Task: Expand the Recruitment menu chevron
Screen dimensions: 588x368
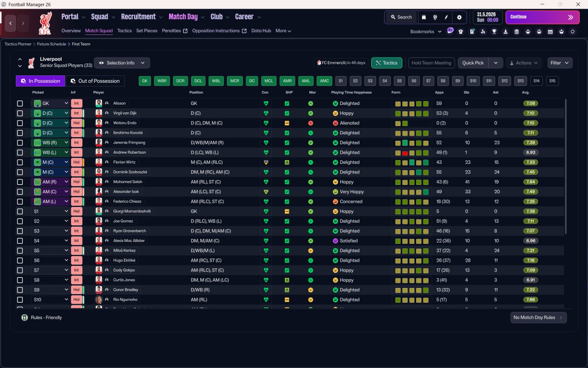Action: 161,17
